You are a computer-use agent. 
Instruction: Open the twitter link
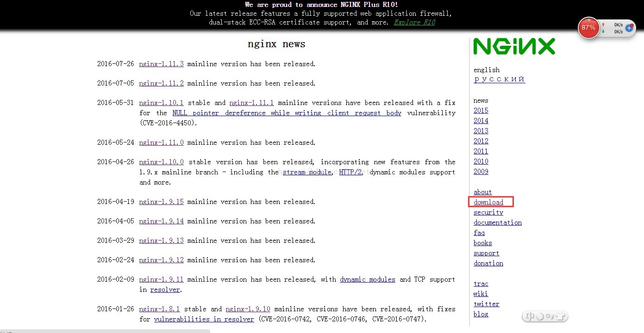click(487, 304)
